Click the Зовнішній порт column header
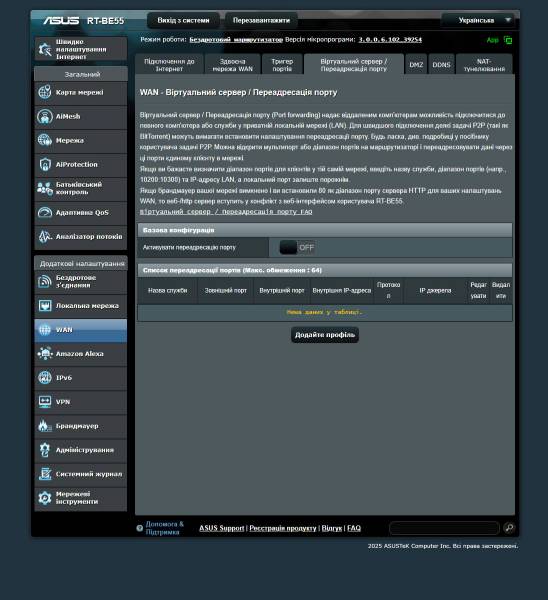This screenshot has width=548, height=600. click(226, 290)
